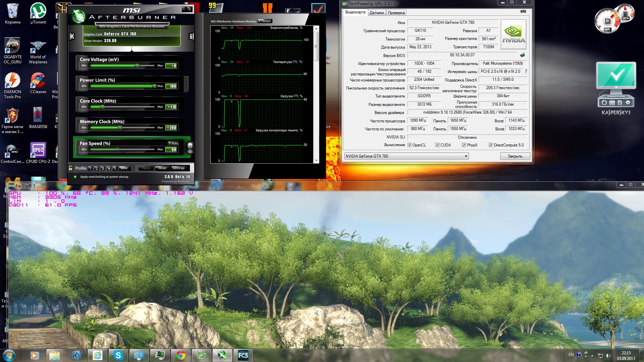The image size is (644, 362).
Task: Open the NVIDIA GeForce GTX 780 dropdown
Action: point(466,156)
